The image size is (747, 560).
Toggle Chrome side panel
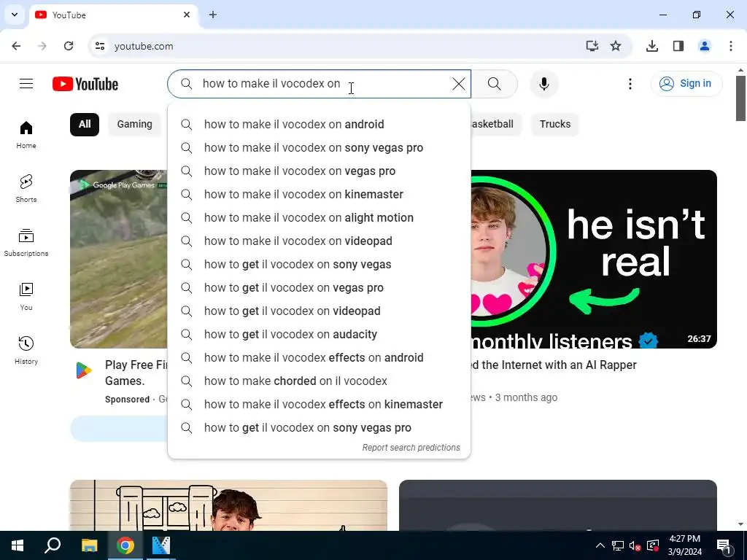pos(678,46)
